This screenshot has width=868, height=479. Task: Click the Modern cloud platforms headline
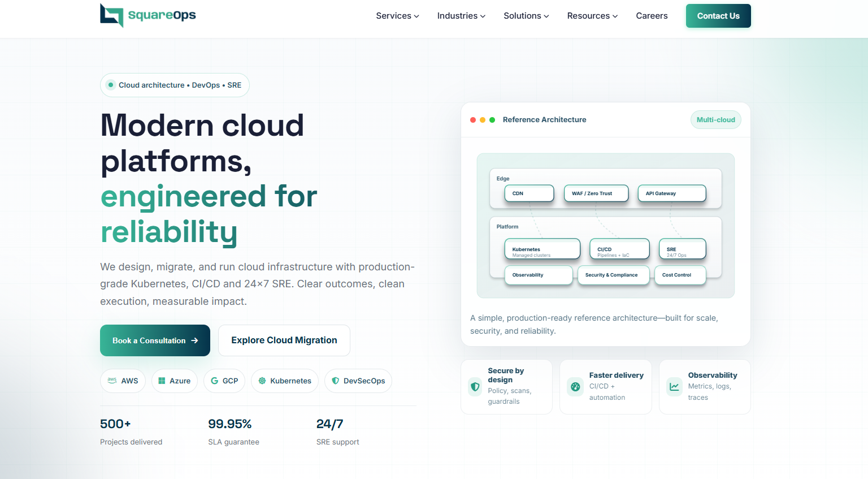tap(202, 143)
